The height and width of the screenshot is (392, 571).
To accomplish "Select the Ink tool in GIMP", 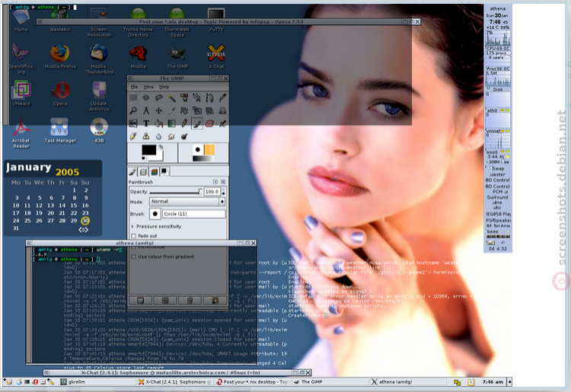I will point(133,136).
